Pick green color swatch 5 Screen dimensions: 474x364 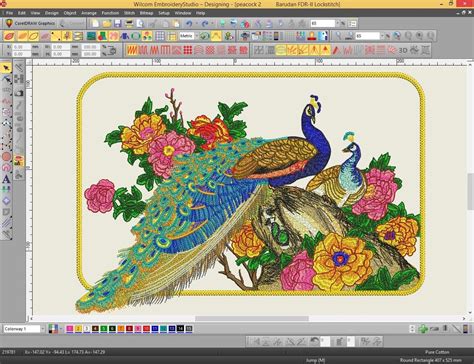pyautogui.click(x=104, y=329)
